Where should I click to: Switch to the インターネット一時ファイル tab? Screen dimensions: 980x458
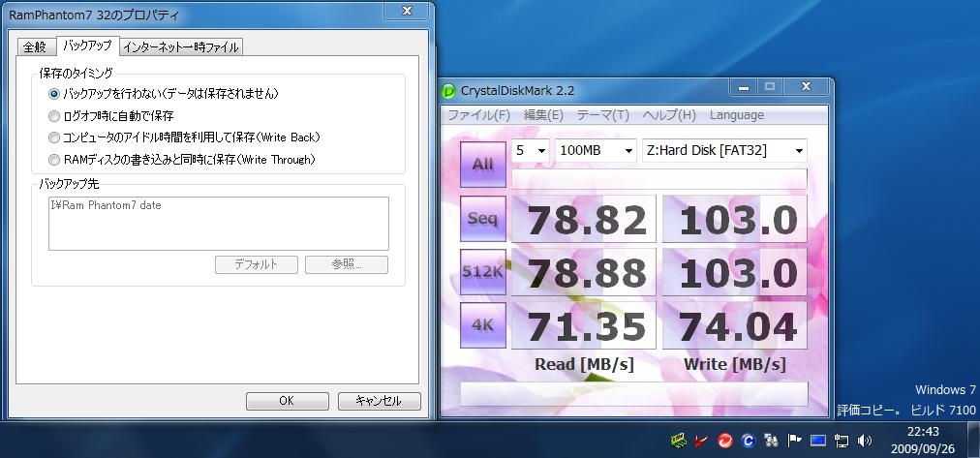click(181, 46)
